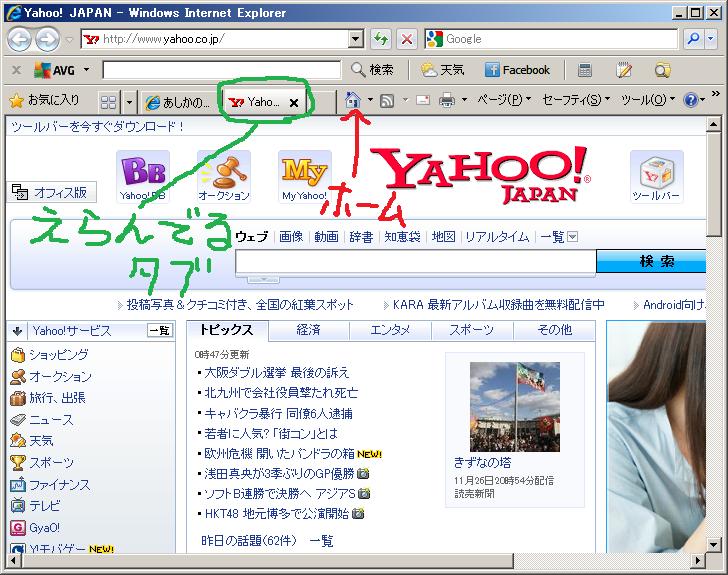Click the vertical scrollbar down arrow
The height and width of the screenshot is (575, 728).
[x=713, y=544]
